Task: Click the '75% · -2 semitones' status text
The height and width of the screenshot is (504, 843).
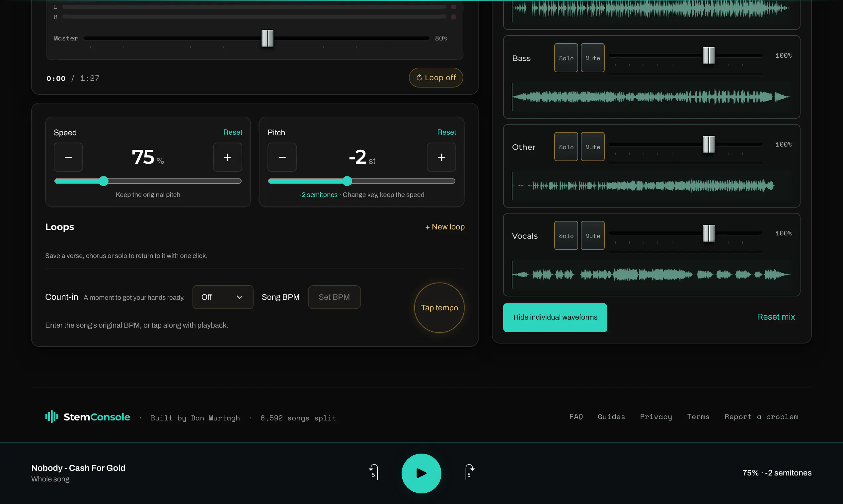Action: pyautogui.click(x=777, y=473)
